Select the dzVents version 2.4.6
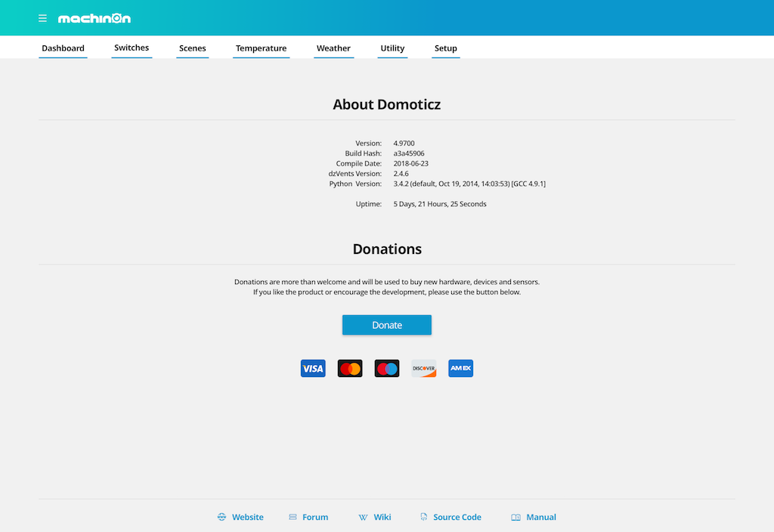 (x=401, y=174)
